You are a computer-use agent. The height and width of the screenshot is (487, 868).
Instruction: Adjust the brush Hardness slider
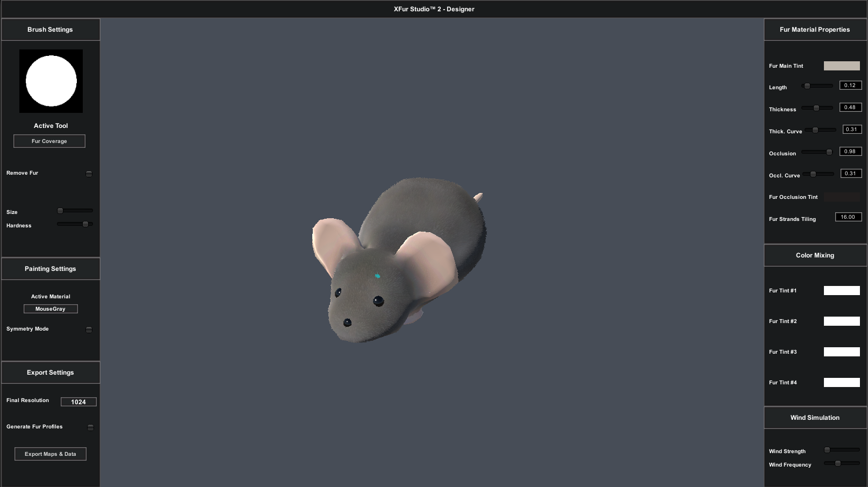tap(75, 224)
